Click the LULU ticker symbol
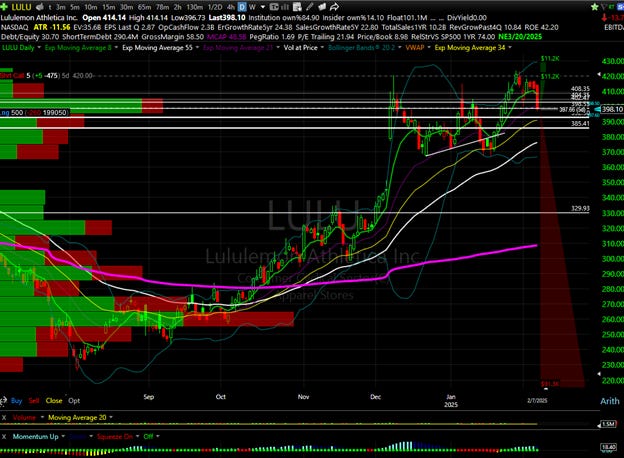 coord(21,7)
